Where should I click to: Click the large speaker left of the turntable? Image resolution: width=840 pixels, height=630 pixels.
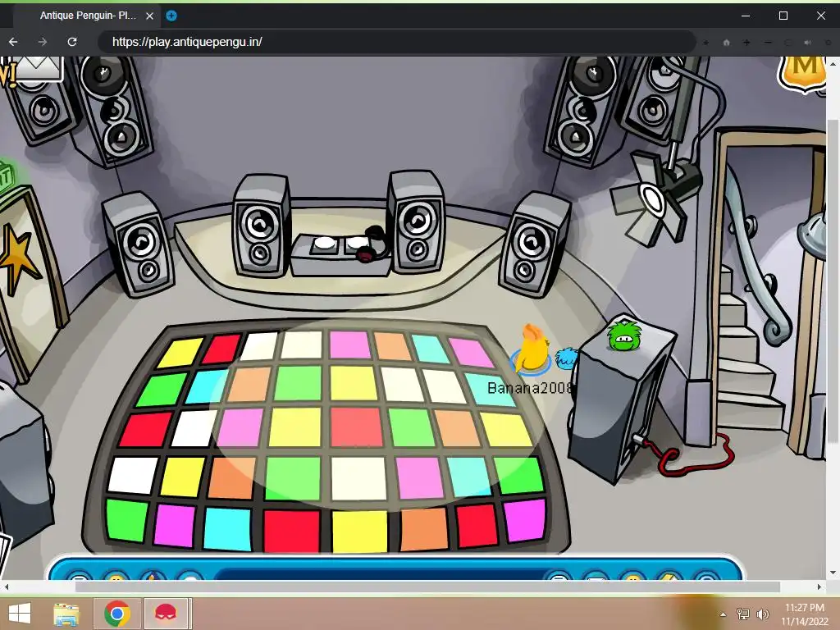262,225
